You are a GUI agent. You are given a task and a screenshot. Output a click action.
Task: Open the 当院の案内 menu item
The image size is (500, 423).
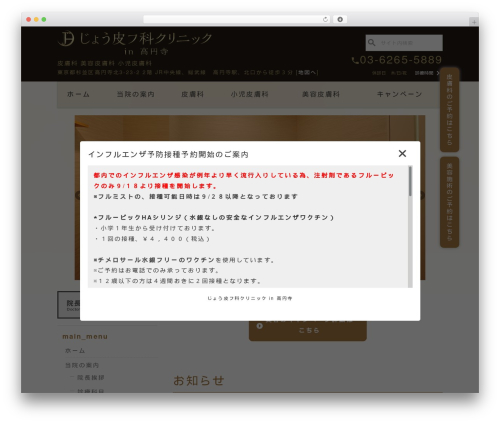(135, 94)
